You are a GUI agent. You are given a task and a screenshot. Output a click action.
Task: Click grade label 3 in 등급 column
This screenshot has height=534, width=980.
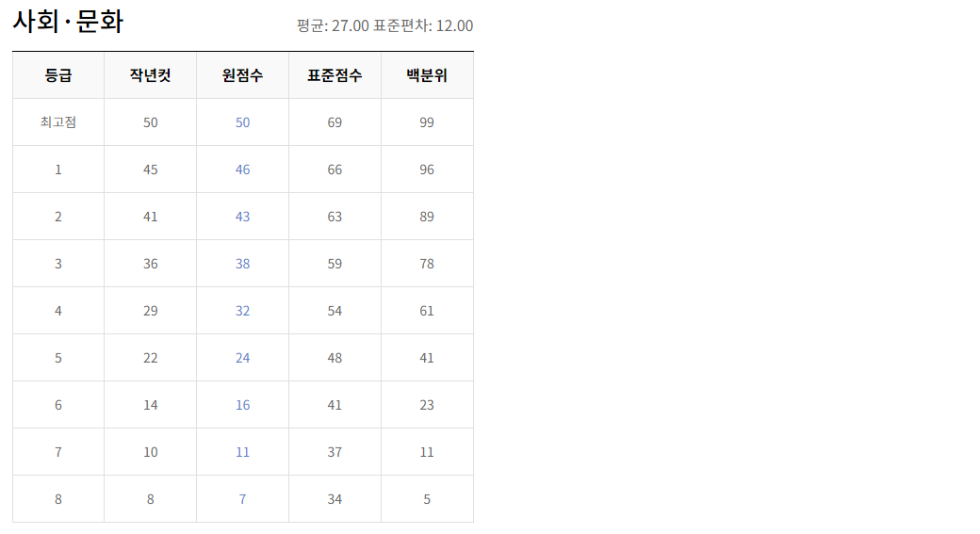click(x=58, y=265)
